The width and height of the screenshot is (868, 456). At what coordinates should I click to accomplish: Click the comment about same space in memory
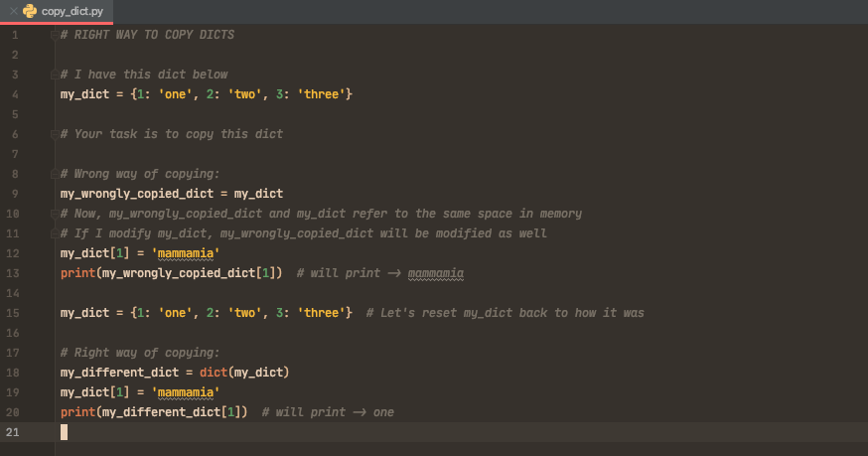pos(321,214)
